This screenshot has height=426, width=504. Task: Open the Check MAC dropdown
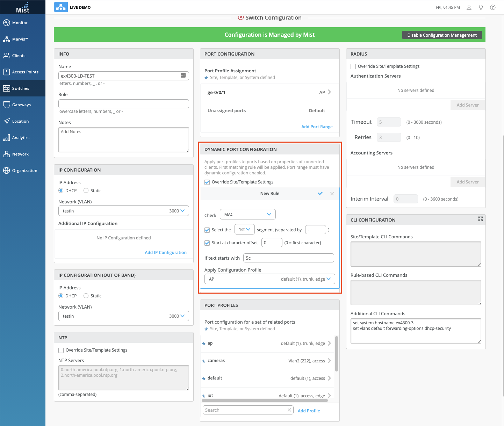click(x=247, y=214)
